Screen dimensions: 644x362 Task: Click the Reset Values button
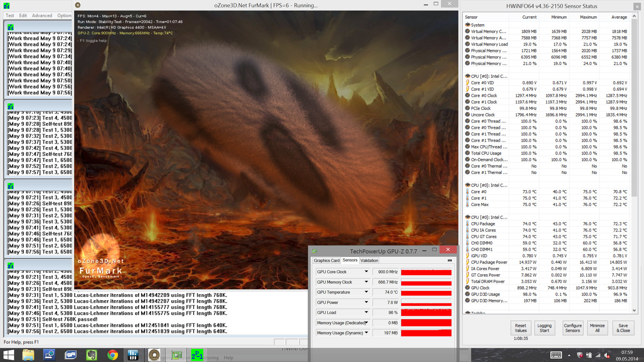(521, 328)
